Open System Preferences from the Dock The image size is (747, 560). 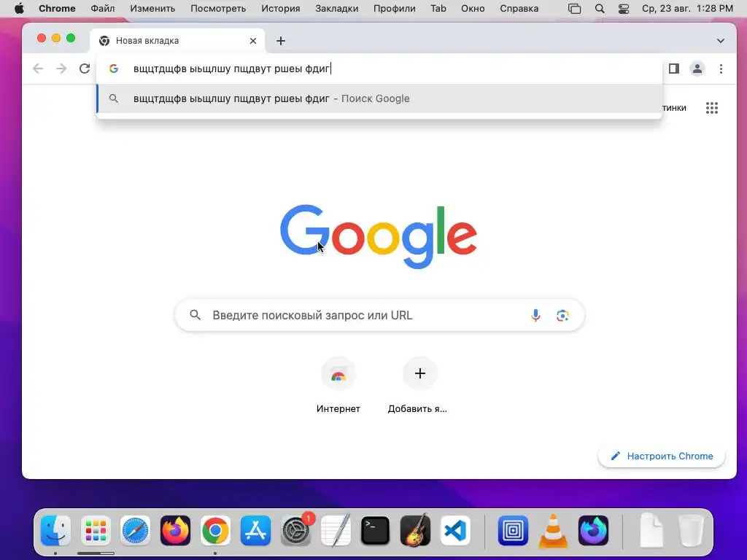pos(295,530)
